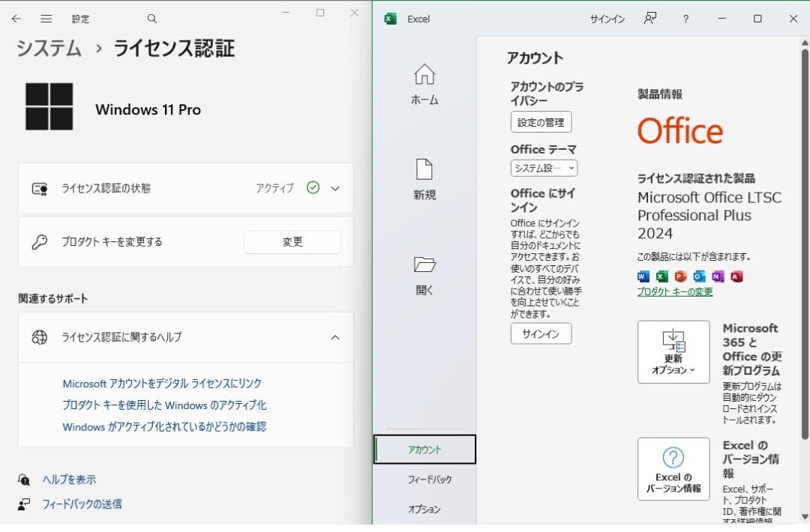Open Excel help question mark
Screen dimensions: 810x532
[685, 19]
